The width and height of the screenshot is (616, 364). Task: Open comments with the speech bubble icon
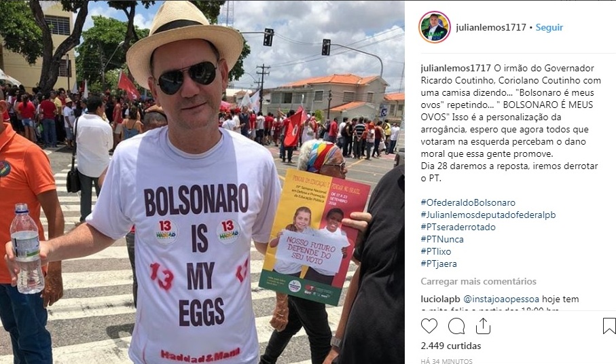click(456, 326)
